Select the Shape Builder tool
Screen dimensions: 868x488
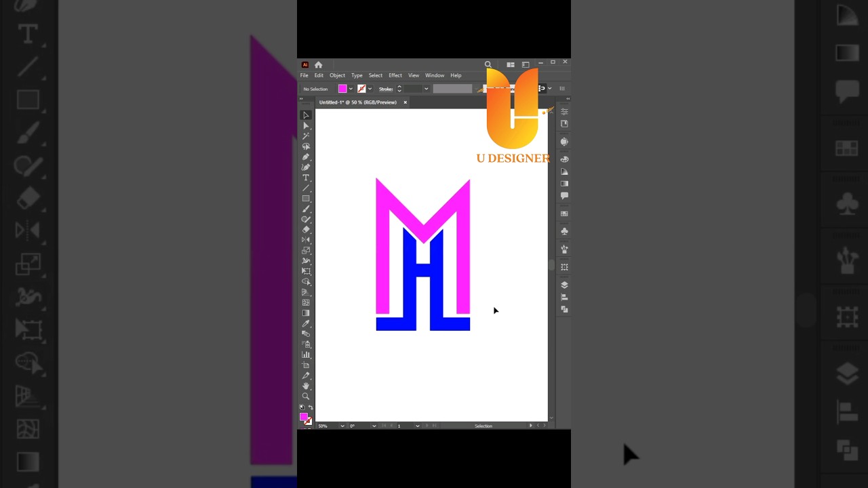(306, 282)
